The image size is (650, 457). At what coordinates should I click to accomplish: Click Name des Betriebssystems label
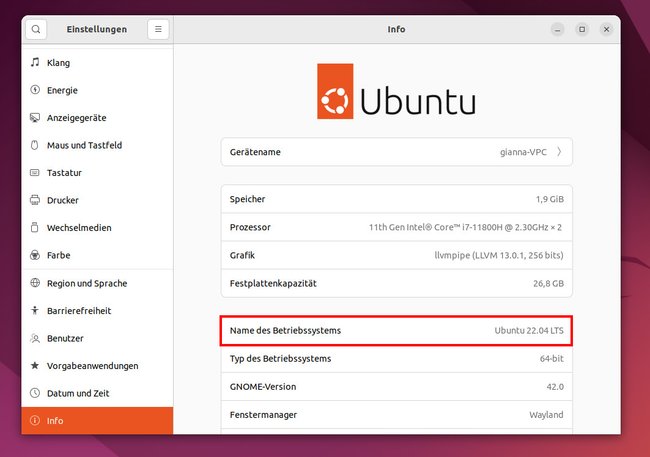coord(285,331)
